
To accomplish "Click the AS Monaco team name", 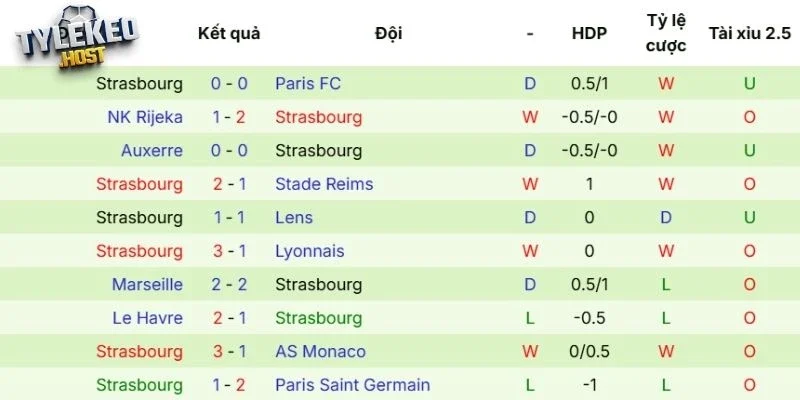I will 320,351.
